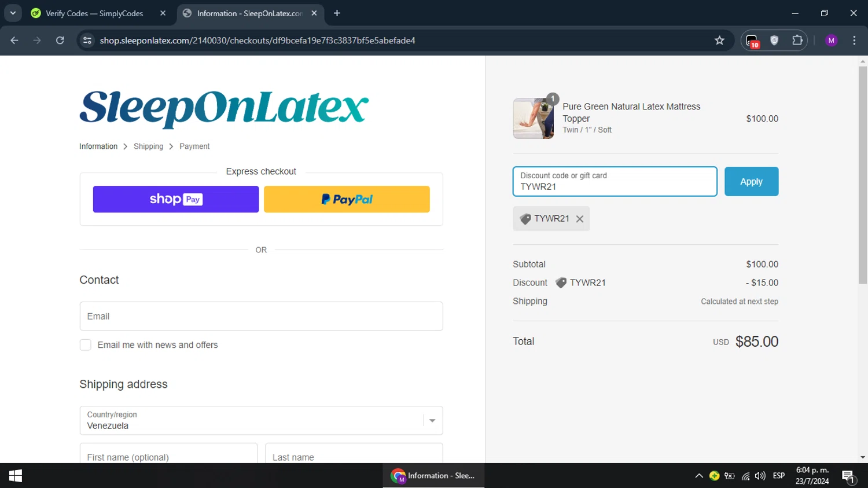This screenshot has width=868, height=488.
Task: Click the green tray icon
Action: tap(715, 476)
